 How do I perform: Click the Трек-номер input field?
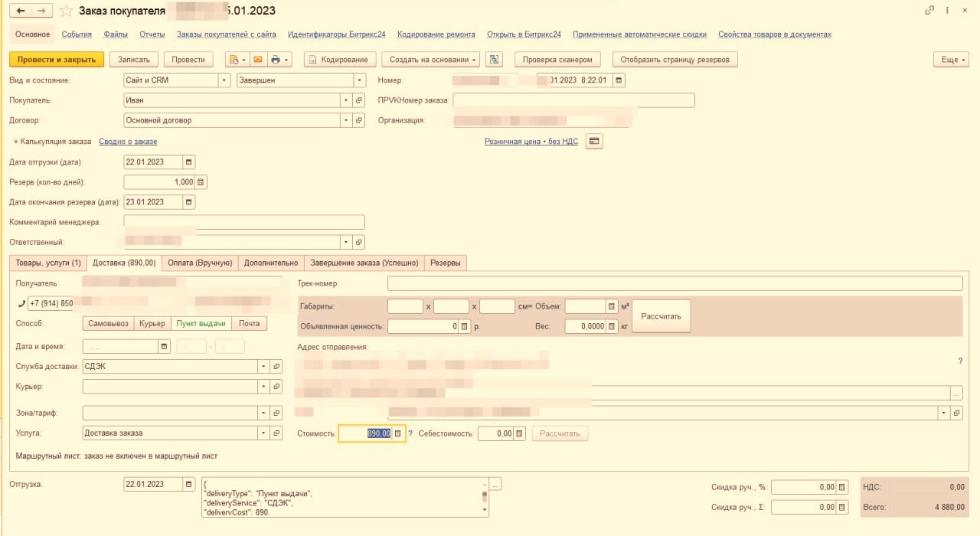pyautogui.click(x=674, y=284)
